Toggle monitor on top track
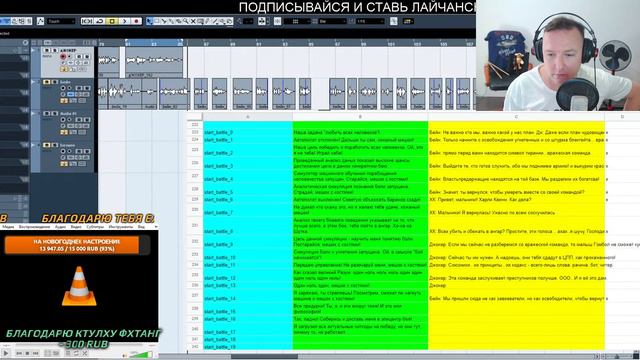This screenshot has height=360, width=640. point(69,56)
